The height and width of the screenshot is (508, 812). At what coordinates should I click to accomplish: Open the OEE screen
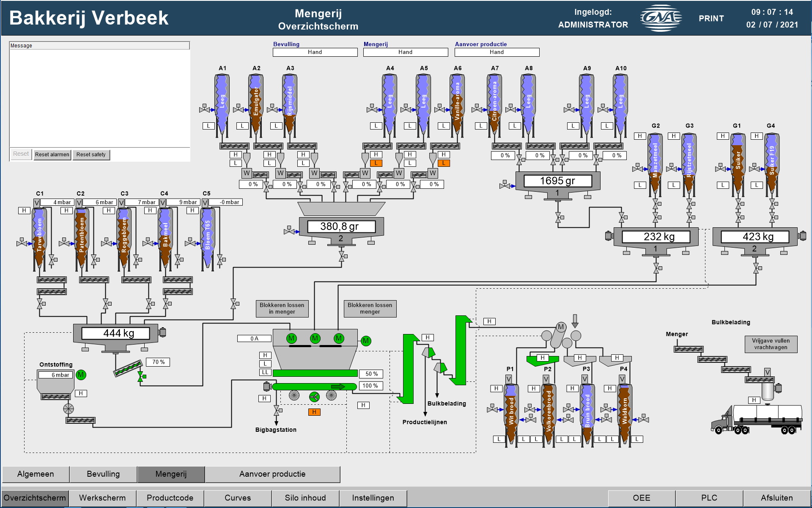pos(642,498)
